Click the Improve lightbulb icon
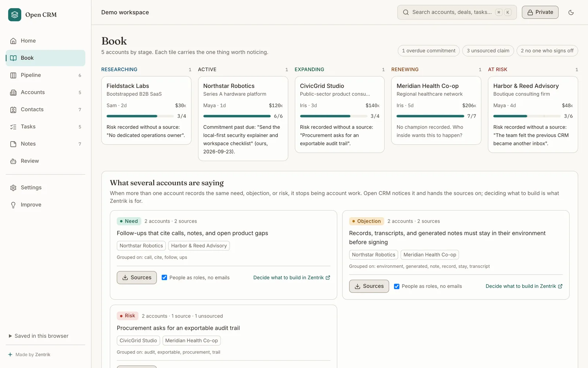The image size is (588, 368). (x=13, y=205)
